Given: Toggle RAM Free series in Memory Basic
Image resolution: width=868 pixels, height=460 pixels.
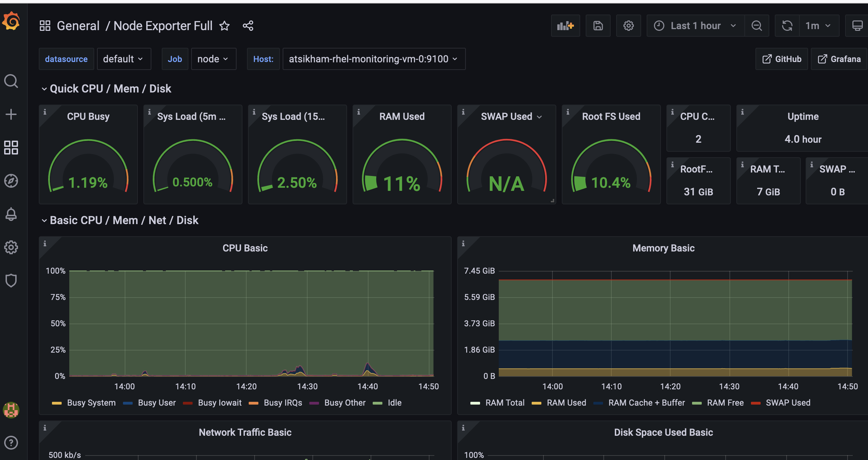Looking at the screenshot, I should 725,402.
